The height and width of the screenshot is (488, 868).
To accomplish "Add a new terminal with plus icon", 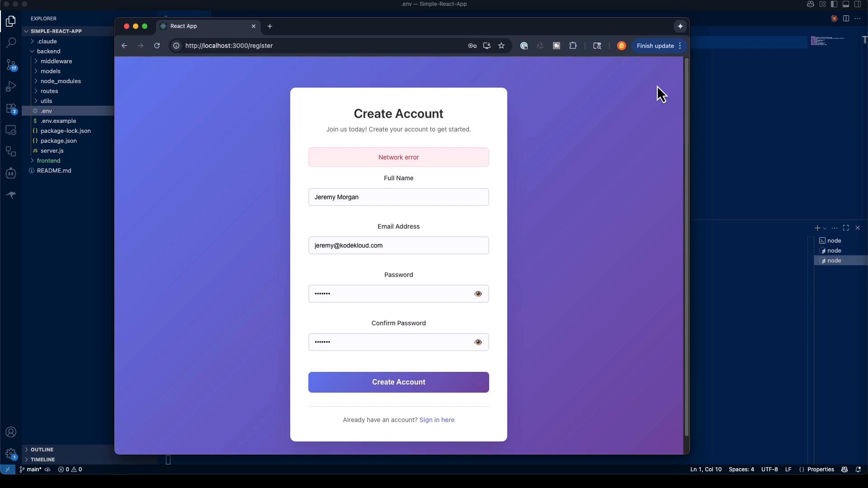I will 817,228.
